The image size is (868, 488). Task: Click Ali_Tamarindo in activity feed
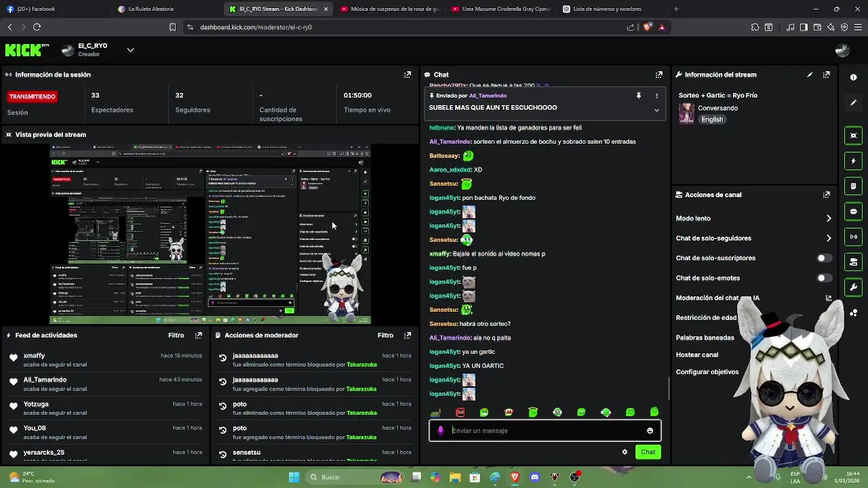click(45, 380)
